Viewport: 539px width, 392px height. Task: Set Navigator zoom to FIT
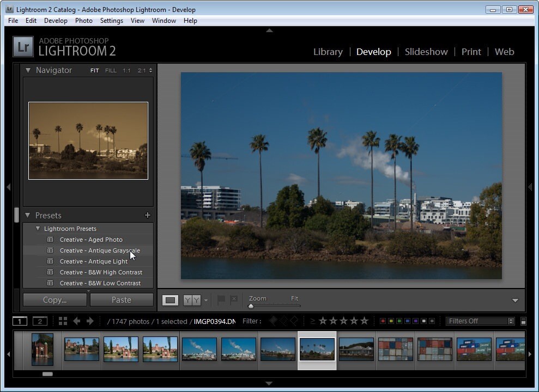point(94,70)
